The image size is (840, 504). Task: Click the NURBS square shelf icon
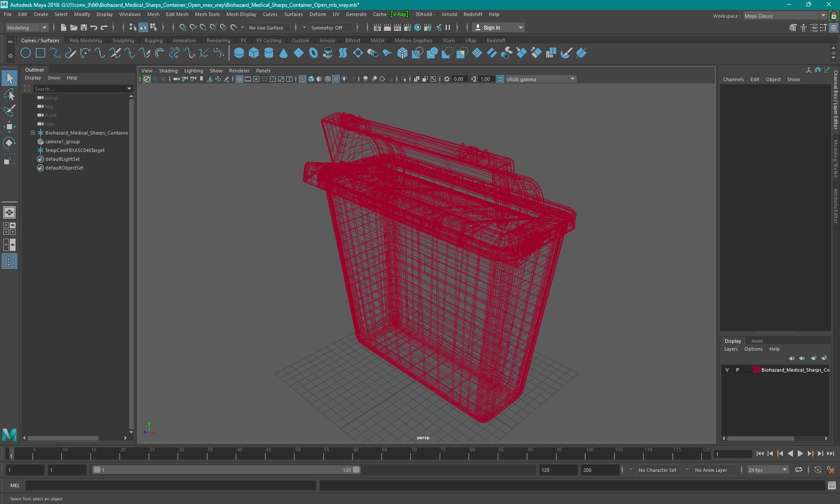pyautogui.click(x=41, y=53)
